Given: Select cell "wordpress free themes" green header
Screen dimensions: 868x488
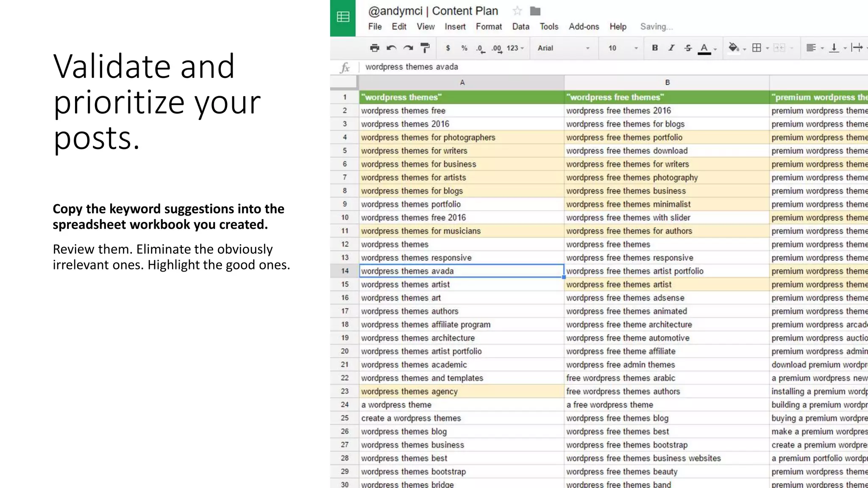Looking at the screenshot, I should click(x=667, y=97).
